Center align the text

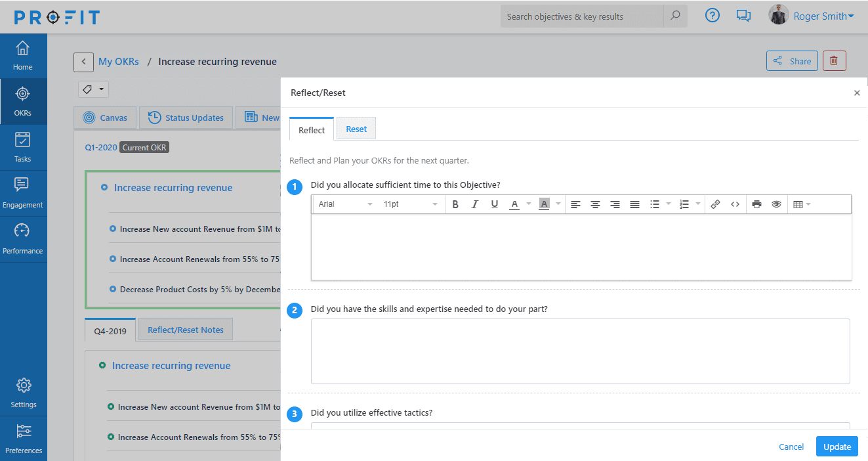(595, 204)
